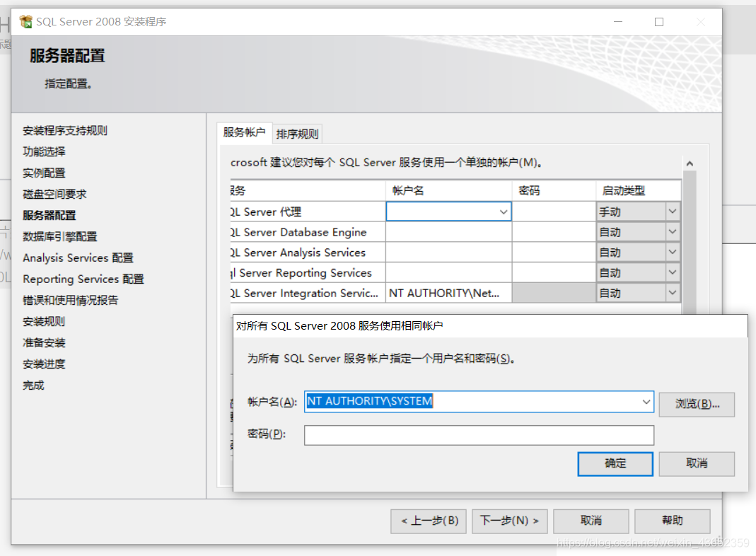The width and height of the screenshot is (756, 556).
Task: Click the 密码(P) password input field
Action: (479, 435)
